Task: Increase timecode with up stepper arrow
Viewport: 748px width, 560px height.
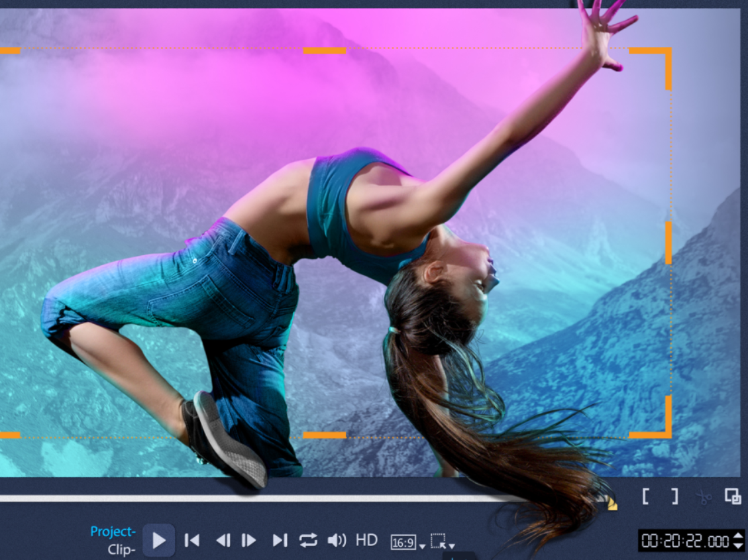Action: click(x=739, y=535)
